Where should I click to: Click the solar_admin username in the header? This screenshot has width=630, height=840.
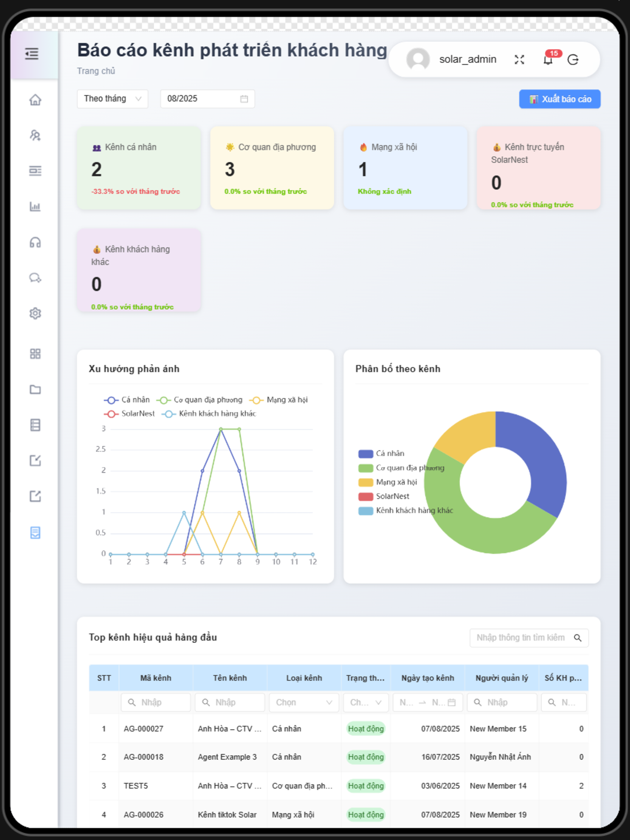pos(468,59)
